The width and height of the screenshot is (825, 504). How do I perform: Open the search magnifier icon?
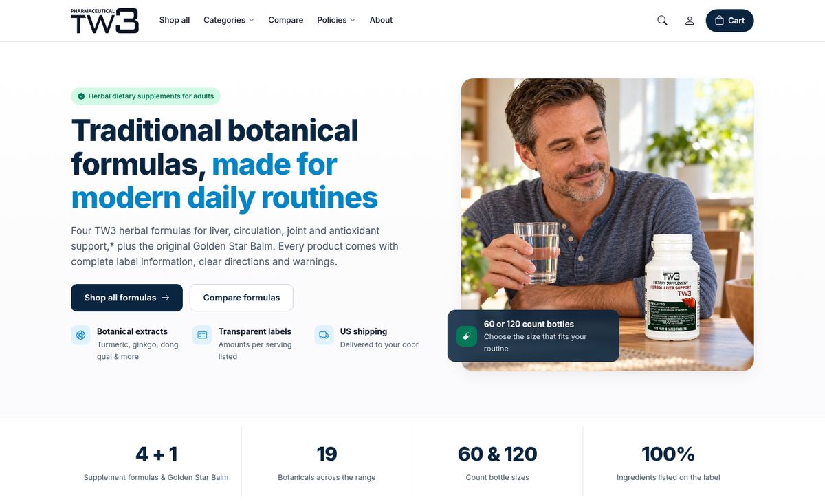[x=662, y=21]
